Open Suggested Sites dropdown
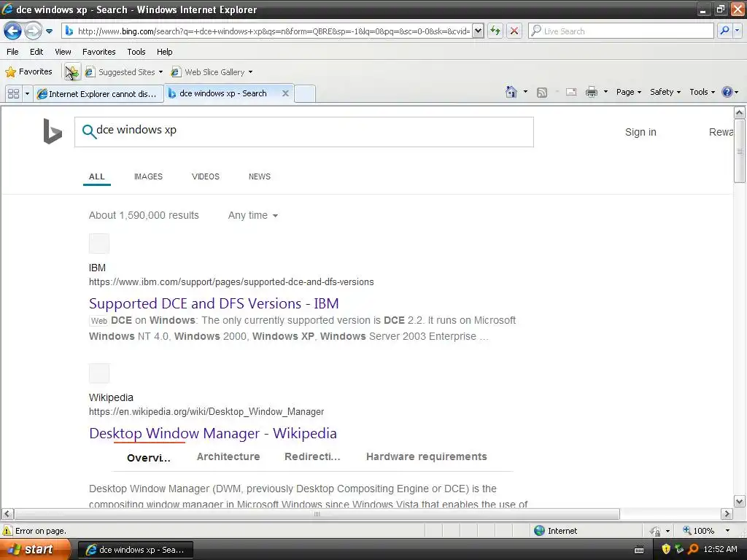 point(124,72)
